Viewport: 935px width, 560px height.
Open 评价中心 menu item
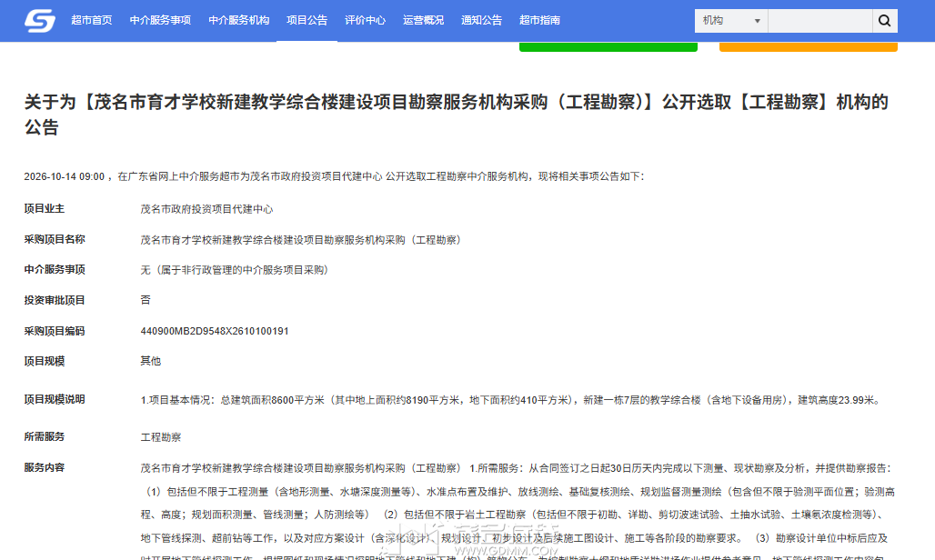(x=365, y=20)
